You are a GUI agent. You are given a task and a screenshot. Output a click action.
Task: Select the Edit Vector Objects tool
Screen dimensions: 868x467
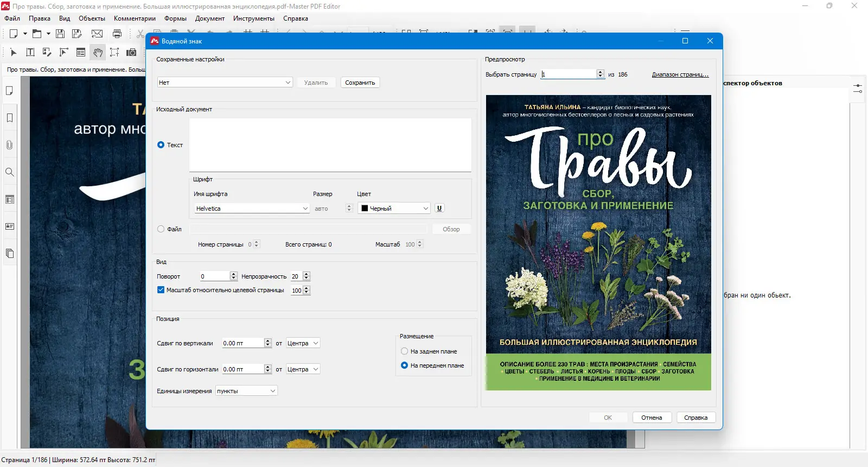pyautogui.click(x=64, y=52)
